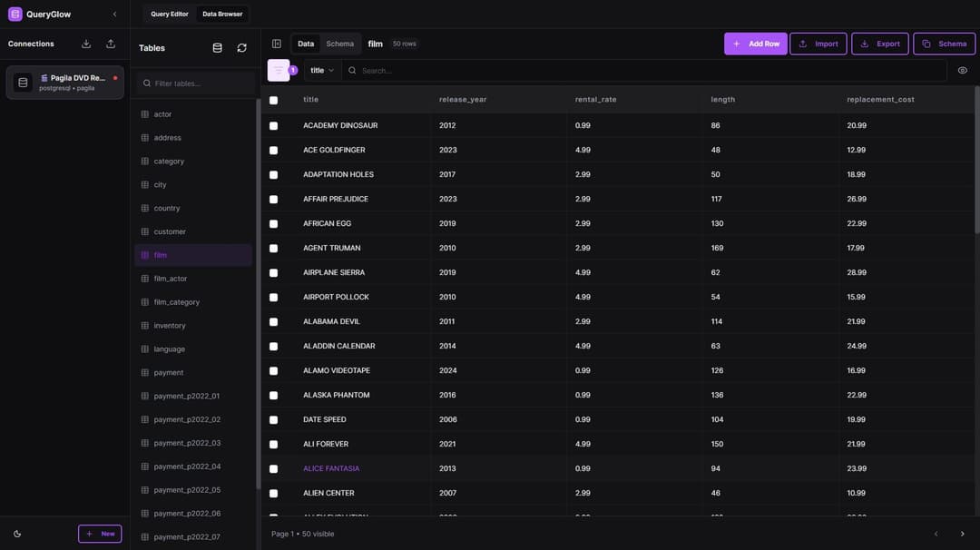
Task: Toggle column visibility eye icon
Action: (x=963, y=71)
